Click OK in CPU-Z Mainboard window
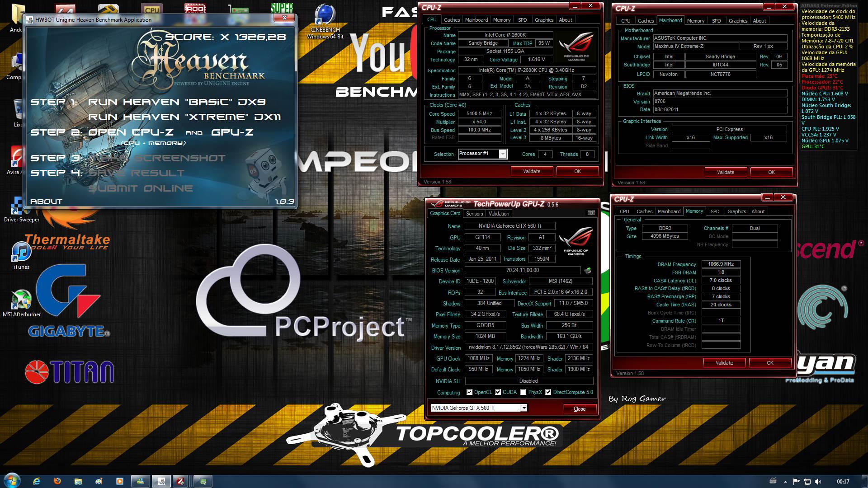The width and height of the screenshot is (868, 488). pyautogui.click(x=771, y=172)
